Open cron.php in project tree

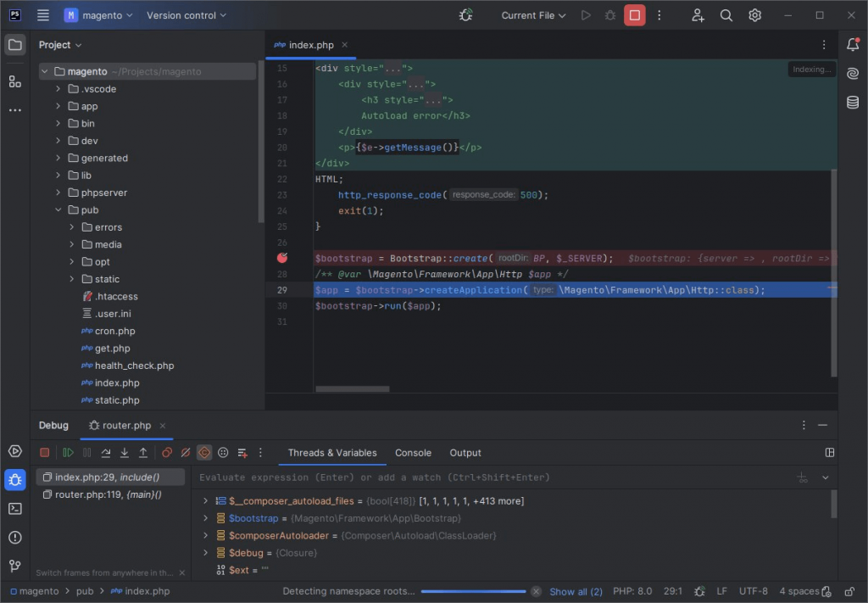114,331
